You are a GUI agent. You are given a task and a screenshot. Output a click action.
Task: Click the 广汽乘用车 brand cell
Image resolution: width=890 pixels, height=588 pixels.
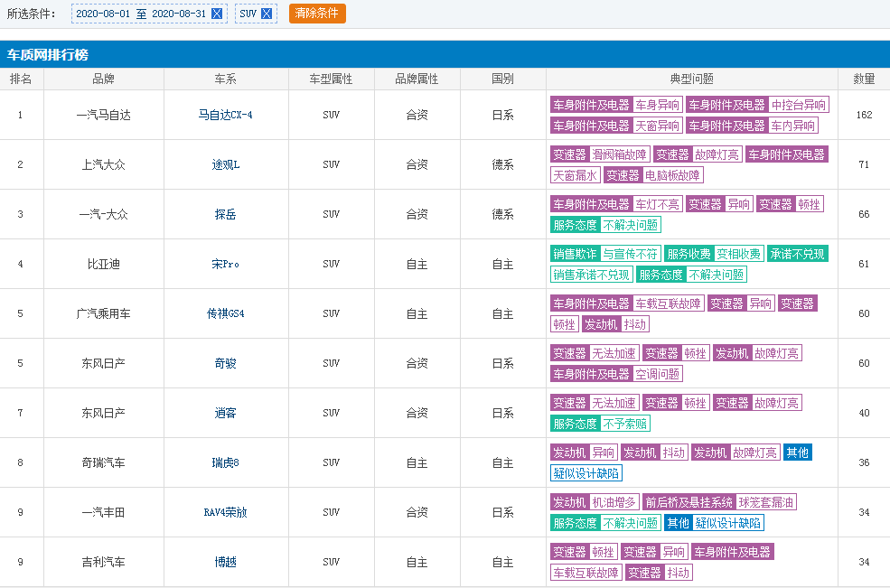pyautogui.click(x=103, y=313)
